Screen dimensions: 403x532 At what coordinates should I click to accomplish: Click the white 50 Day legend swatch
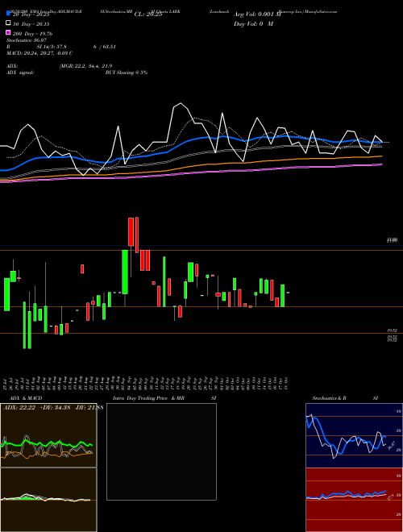coord(8,23)
